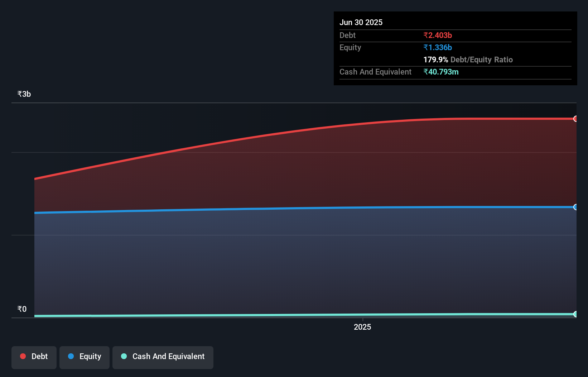The width and height of the screenshot is (588, 377).
Task: Click the 179.9% Debt/Equity Ratio text
Action: [x=468, y=59]
